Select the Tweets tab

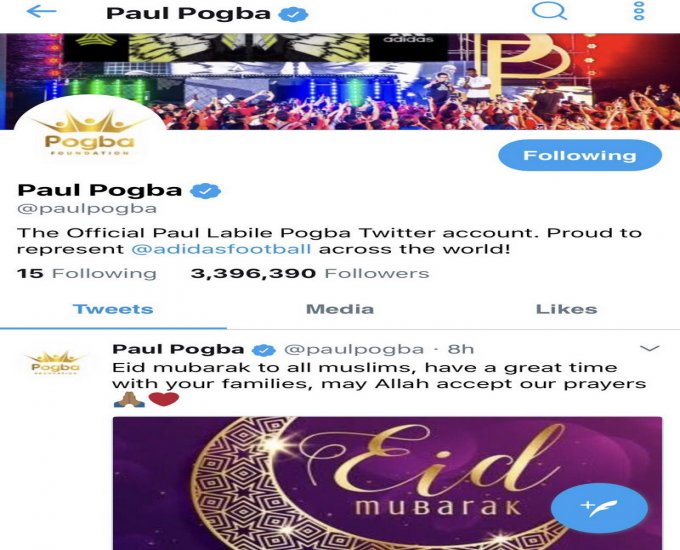113,309
